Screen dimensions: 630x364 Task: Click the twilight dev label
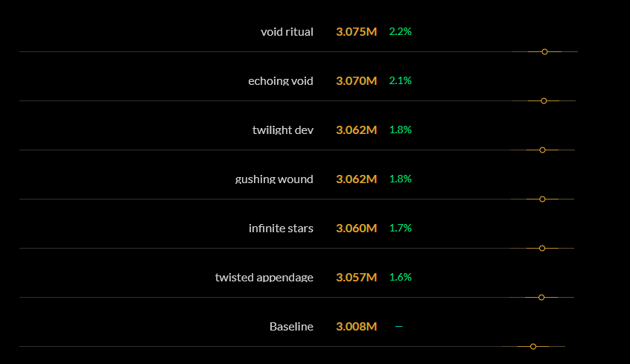point(283,130)
